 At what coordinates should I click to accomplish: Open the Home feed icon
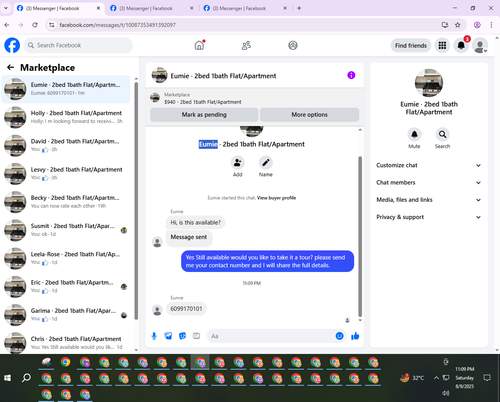click(199, 45)
